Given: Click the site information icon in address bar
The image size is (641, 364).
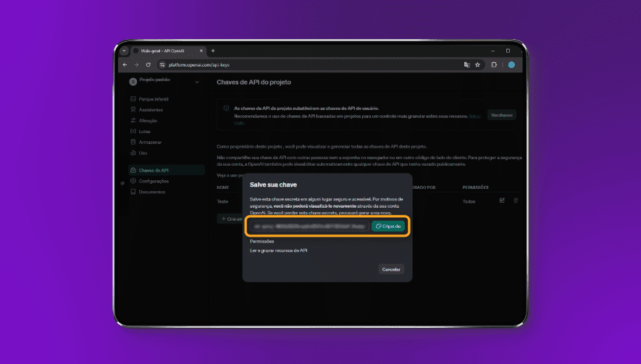Looking at the screenshot, I should click(x=162, y=65).
